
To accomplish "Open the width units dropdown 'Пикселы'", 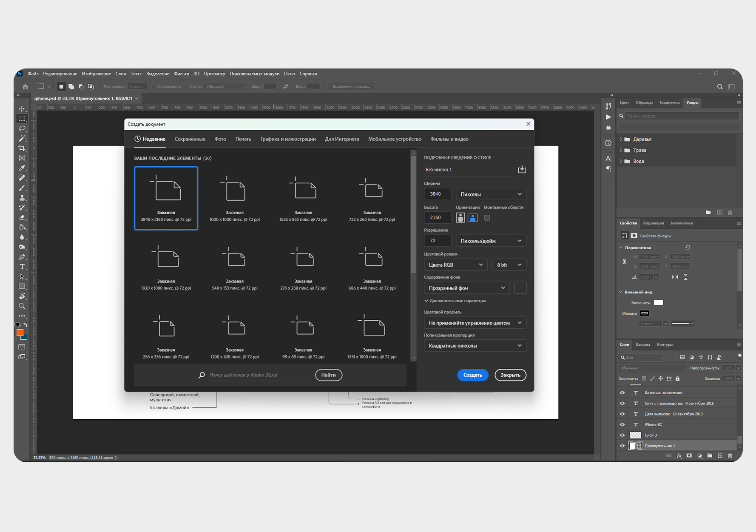I will [x=491, y=194].
